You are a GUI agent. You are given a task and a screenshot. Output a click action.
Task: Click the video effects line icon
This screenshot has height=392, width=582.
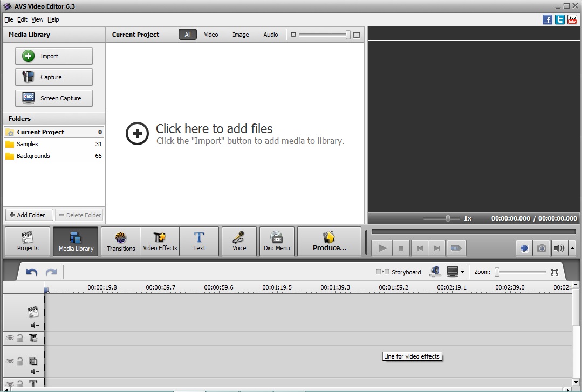pyautogui.click(x=33, y=338)
